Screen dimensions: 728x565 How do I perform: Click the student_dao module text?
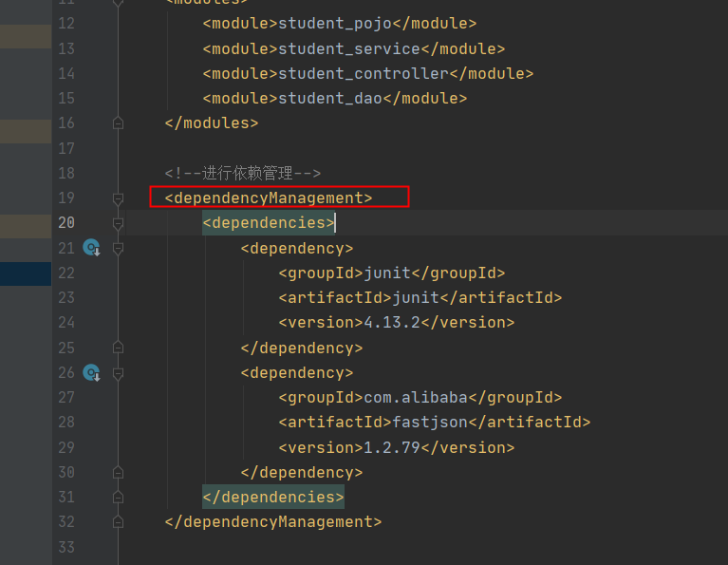tap(330, 99)
